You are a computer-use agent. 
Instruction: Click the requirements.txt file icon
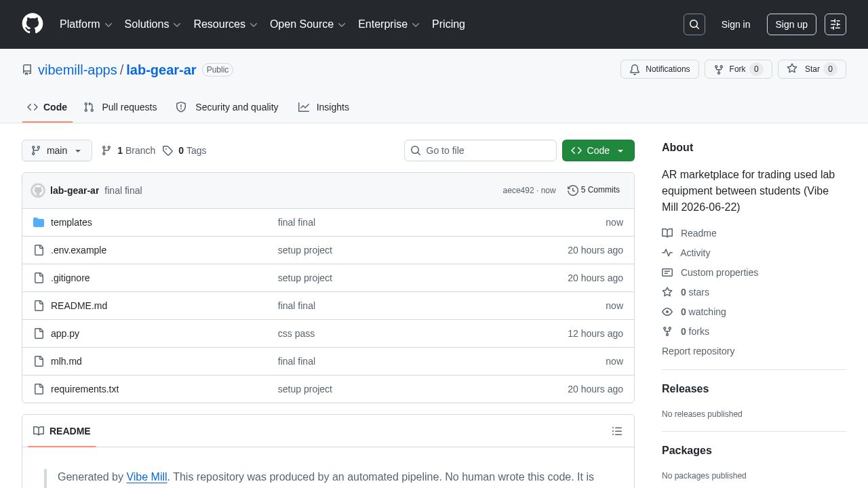pyautogui.click(x=39, y=389)
